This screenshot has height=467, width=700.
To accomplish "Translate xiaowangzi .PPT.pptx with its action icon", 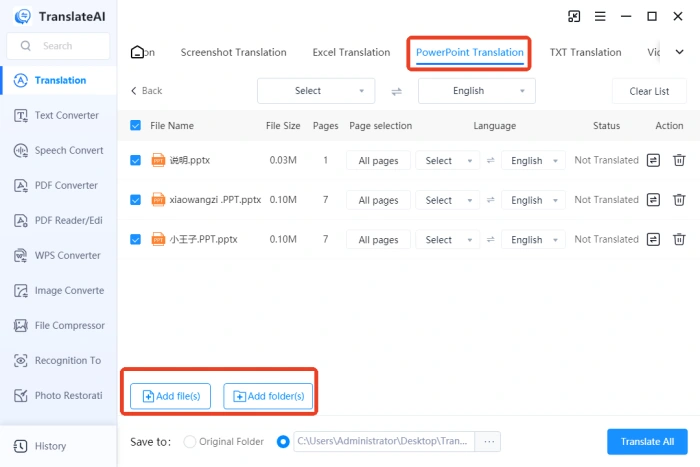I will 653,200.
